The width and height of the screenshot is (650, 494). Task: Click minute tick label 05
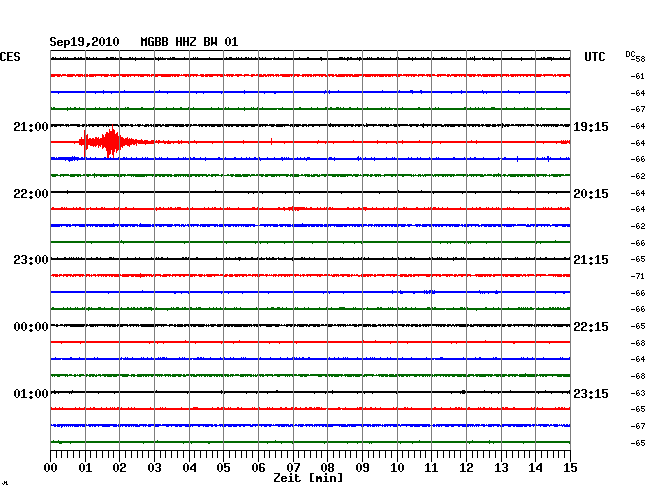[223, 468]
